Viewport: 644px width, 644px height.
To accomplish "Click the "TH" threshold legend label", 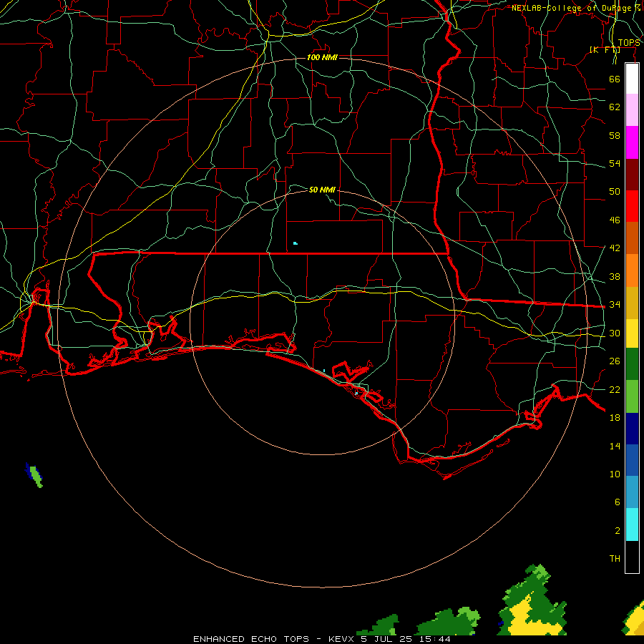I will (615, 559).
